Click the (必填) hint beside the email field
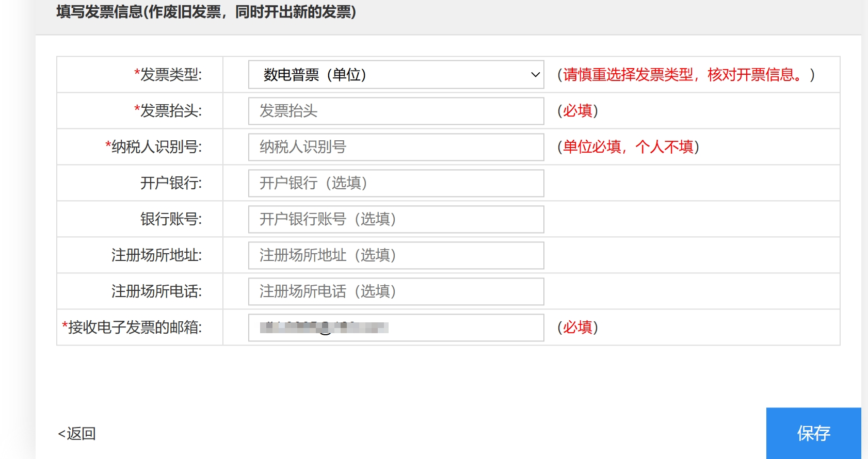The width and height of the screenshot is (868, 459). 577,327
